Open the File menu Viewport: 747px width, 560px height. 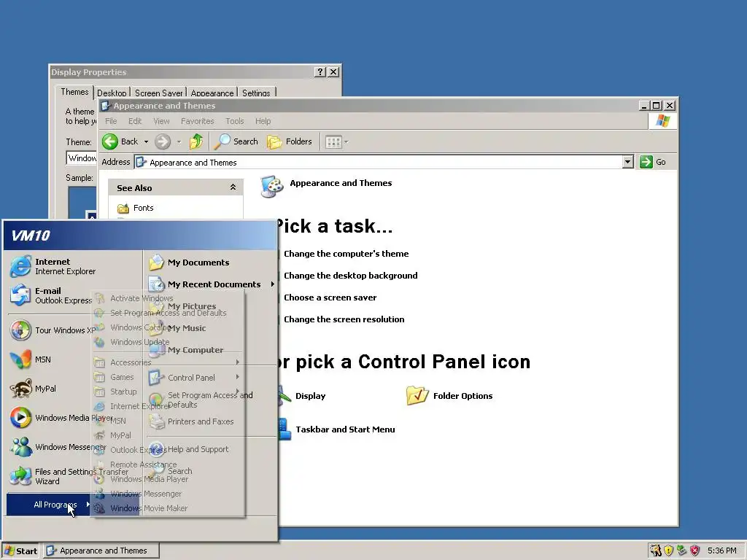(111, 121)
